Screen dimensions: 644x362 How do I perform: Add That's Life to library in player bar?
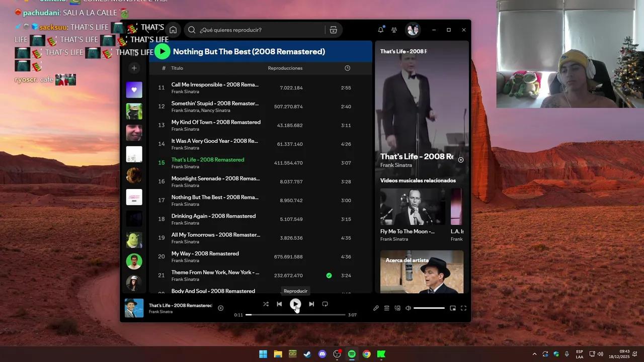coord(220,308)
